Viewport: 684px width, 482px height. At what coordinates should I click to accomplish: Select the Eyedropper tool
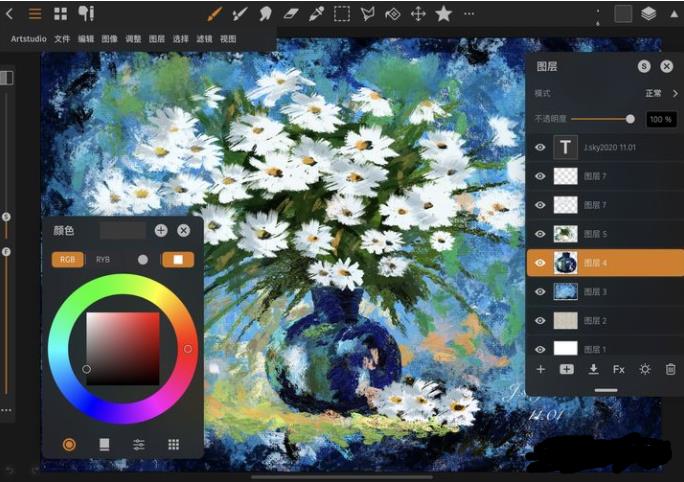coord(316,14)
